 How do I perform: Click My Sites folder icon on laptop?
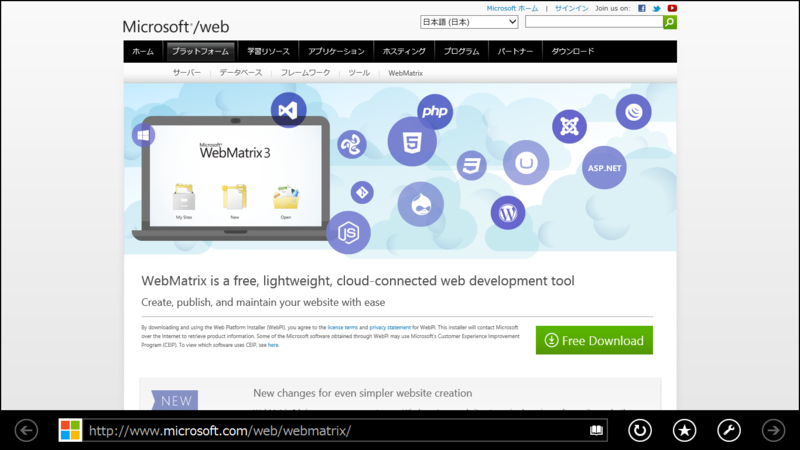pyautogui.click(x=184, y=198)
